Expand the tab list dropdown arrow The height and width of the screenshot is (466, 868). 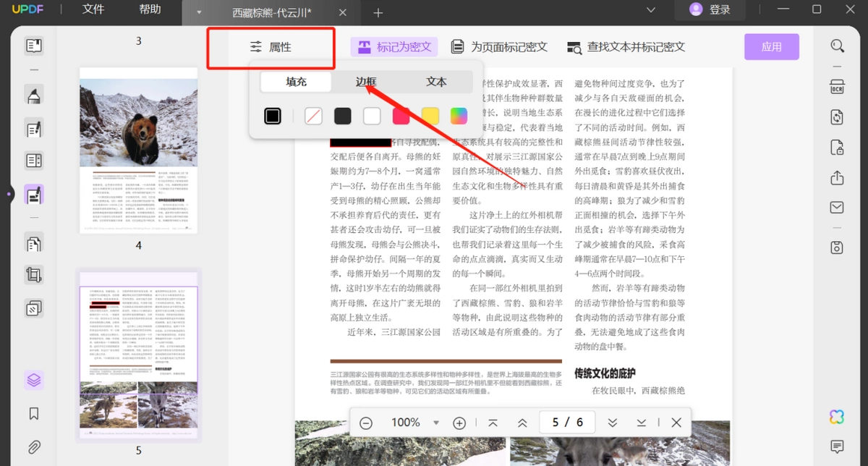(199, 12)
